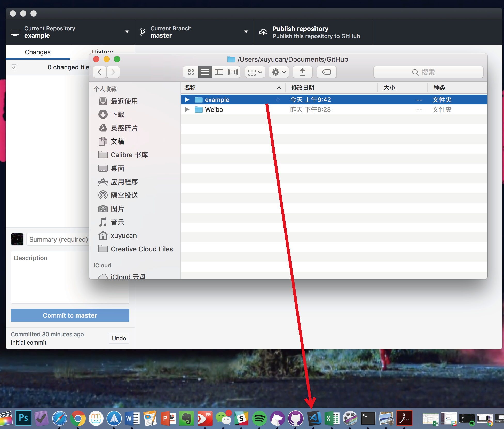Open the gear action menu dropdown
Screen dimensions: 504x429
pyautogui.click(x=279, y=72)
